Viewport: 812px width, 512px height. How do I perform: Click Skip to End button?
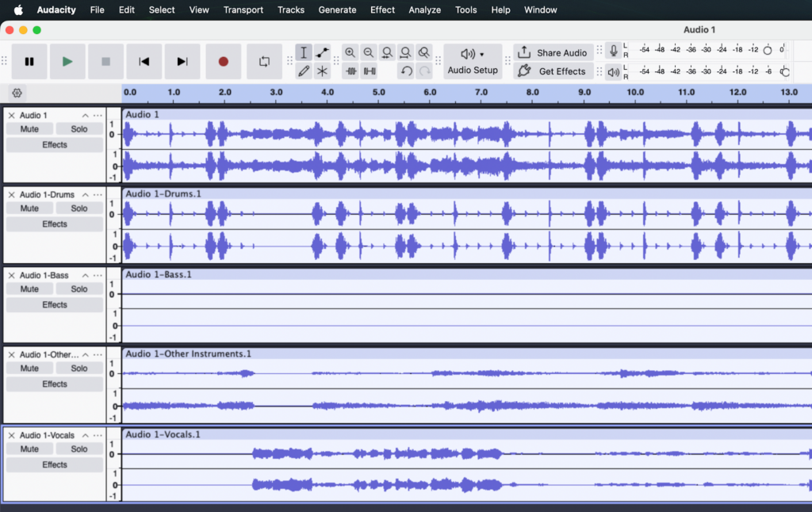182,62
